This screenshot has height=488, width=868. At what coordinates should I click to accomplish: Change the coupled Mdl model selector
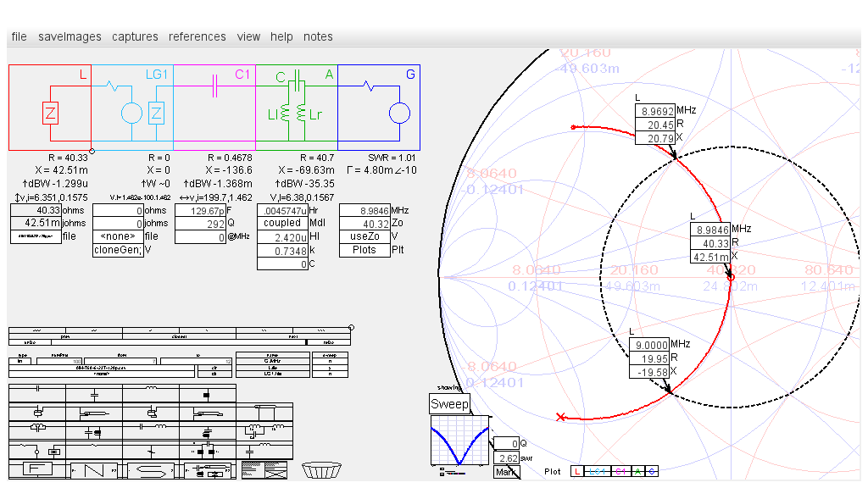click(x=282, y=223)
